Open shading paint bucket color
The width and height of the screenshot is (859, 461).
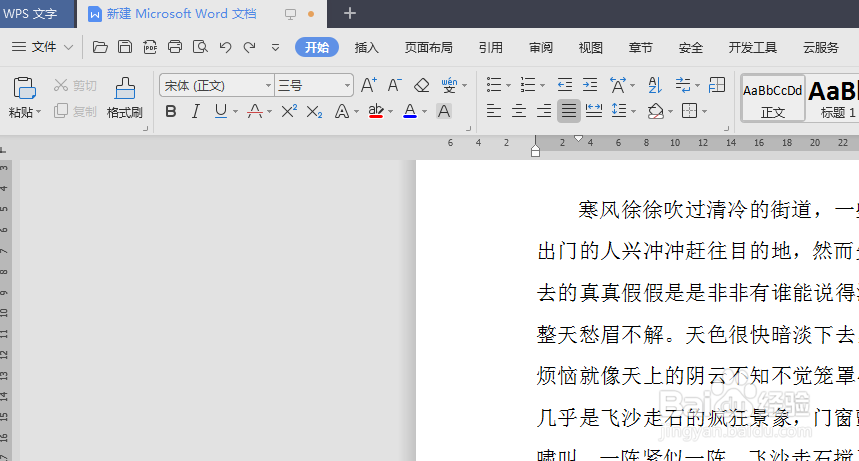pyautogui.click(x=656, y=111)
